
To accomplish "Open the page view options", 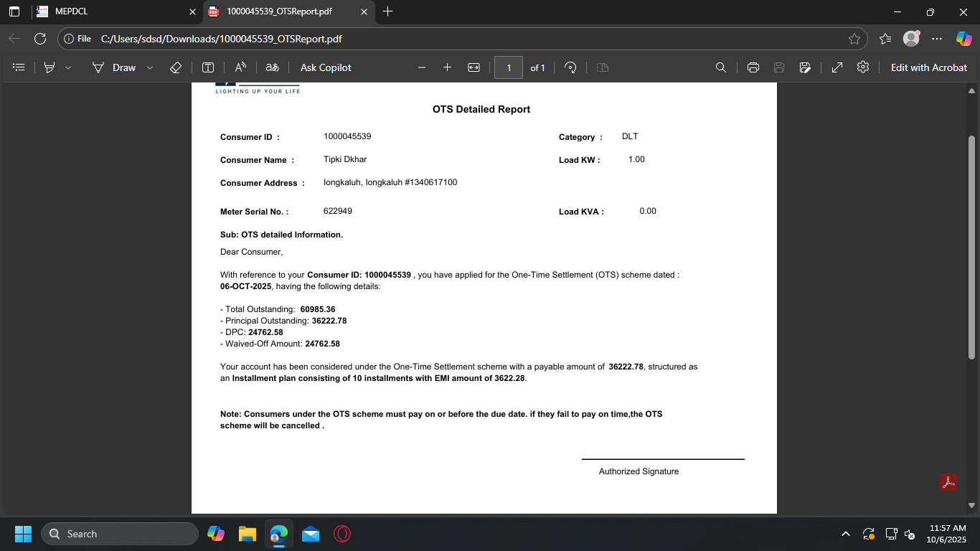I will point(603,67).
